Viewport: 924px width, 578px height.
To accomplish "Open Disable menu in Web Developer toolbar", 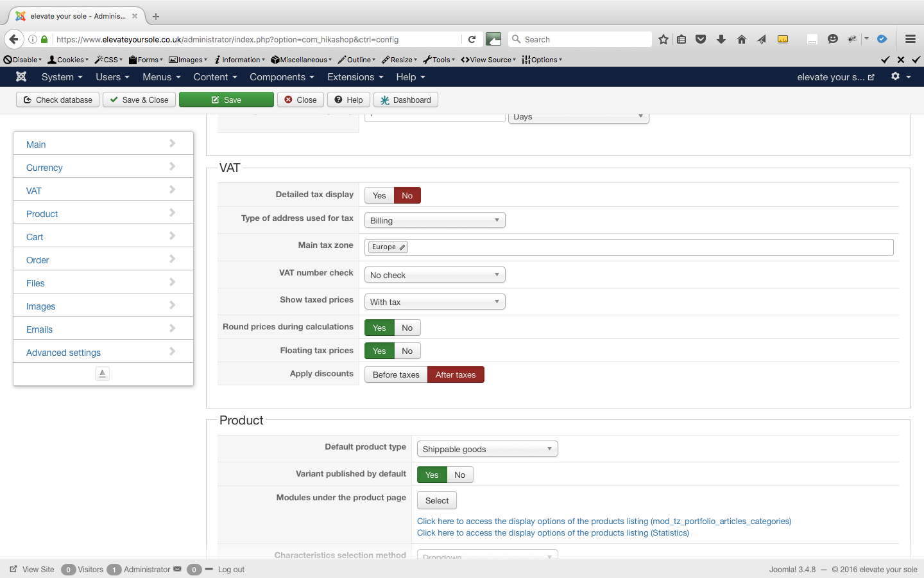I will pyautogui.click(x=23, y=60).
